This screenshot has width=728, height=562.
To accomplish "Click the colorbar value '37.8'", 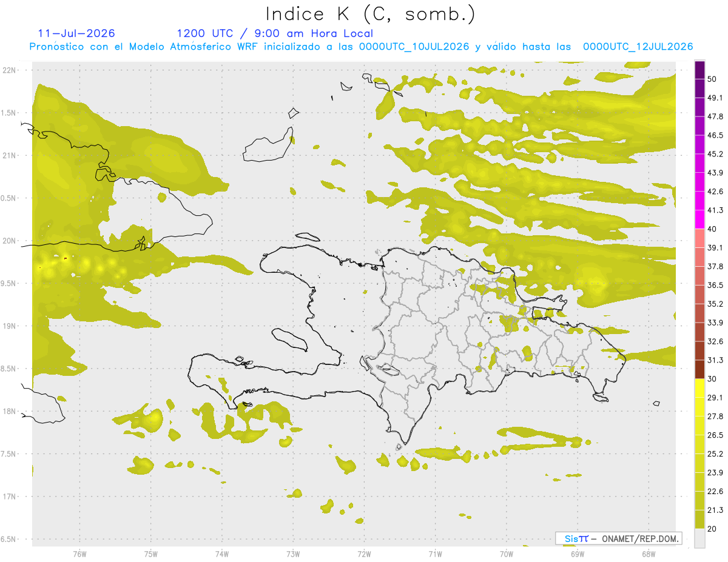I will pos(716,266).
